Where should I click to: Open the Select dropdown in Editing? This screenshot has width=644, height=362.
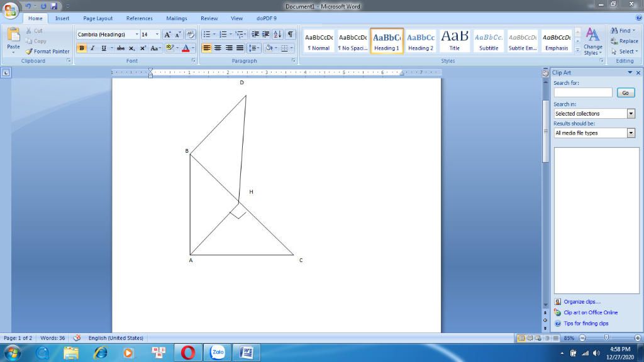[x=625, y=52]
